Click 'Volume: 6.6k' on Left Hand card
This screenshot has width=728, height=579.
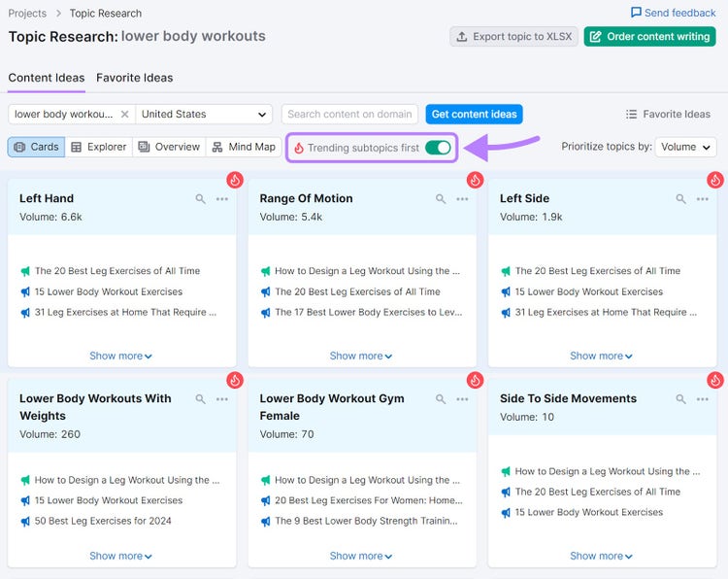point(50,217)
